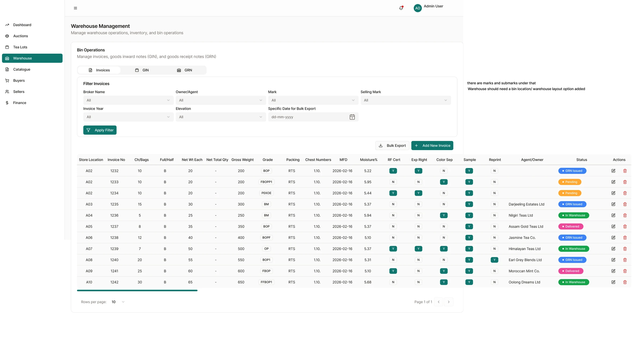Toggle Exp Right flag for invoice 1234
This screenshot has height=352, width=644.
[418, 193]
